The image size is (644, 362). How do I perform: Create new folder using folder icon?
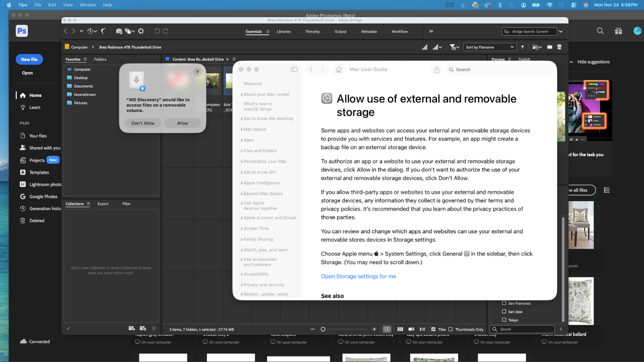[x=550, y=47]
